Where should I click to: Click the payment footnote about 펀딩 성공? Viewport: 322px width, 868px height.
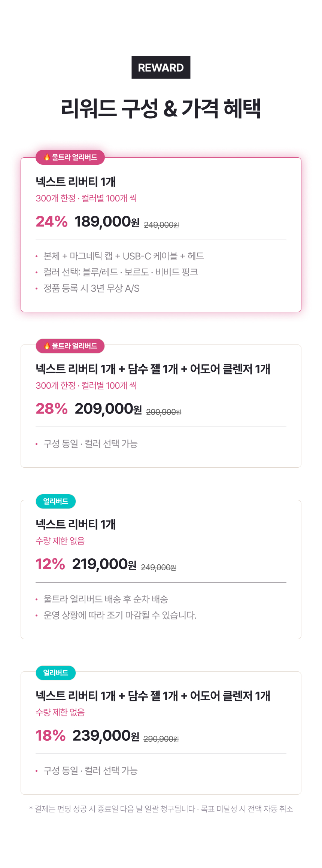click(x=161, y=809)
